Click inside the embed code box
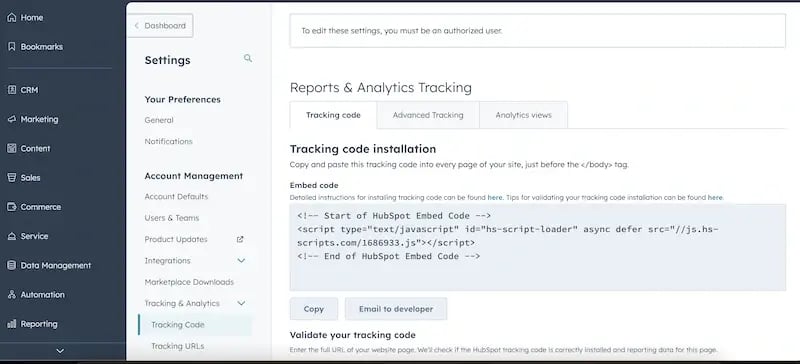This screenshot has width=800, height=364. (538, 248)
